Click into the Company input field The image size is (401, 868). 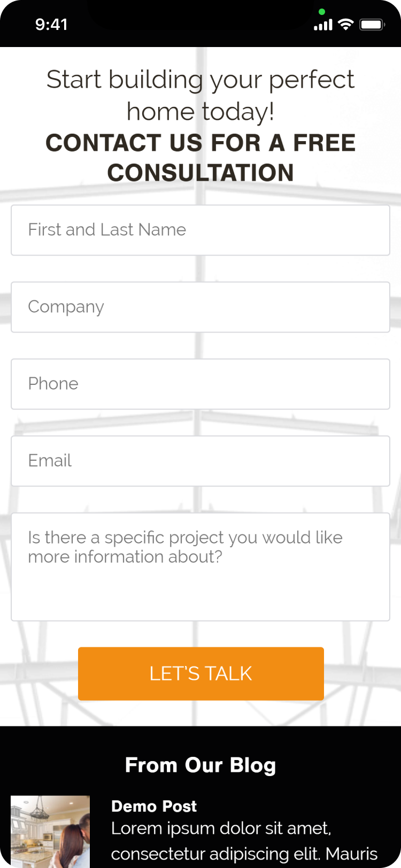point(200,307)
